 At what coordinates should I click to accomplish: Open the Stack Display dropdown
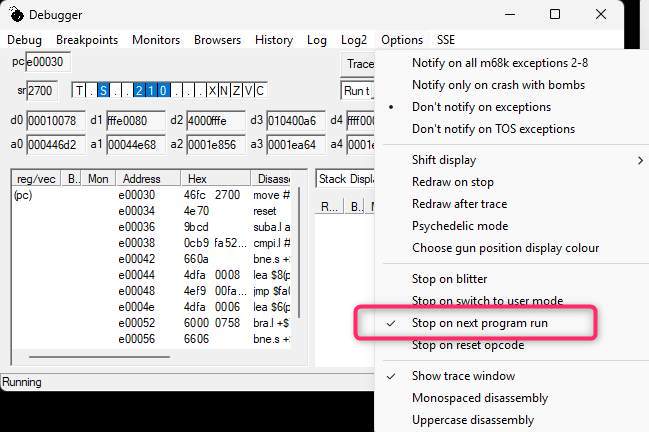[x=346, y=179]
